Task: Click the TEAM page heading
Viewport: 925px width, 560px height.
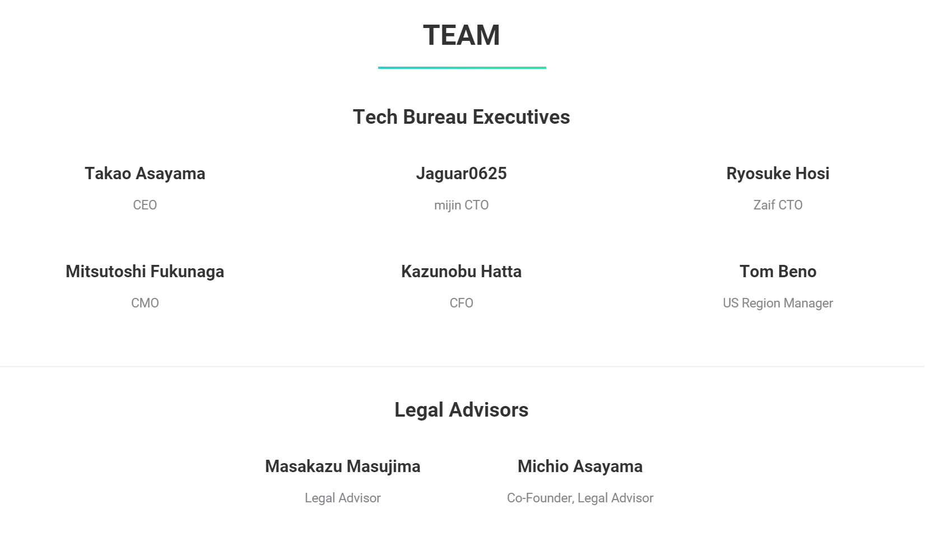Action: 461,35
